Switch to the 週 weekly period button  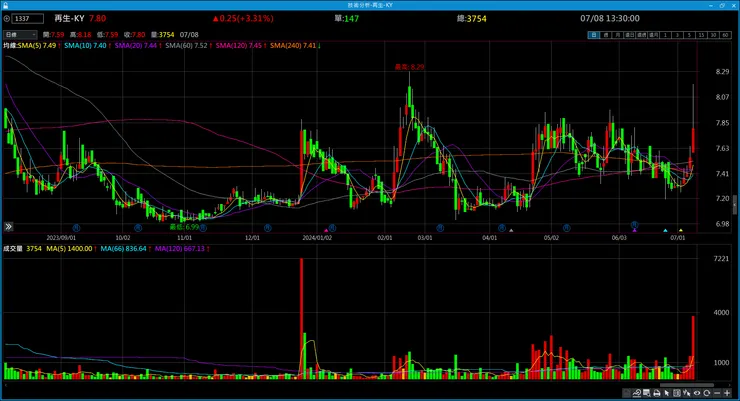[x=606, y=35]
